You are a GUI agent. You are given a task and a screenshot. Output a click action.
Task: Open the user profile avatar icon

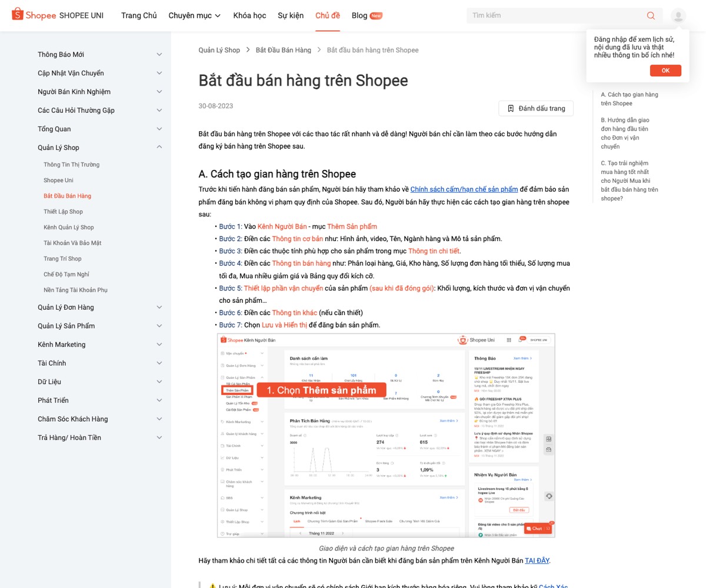coord(678,16)
